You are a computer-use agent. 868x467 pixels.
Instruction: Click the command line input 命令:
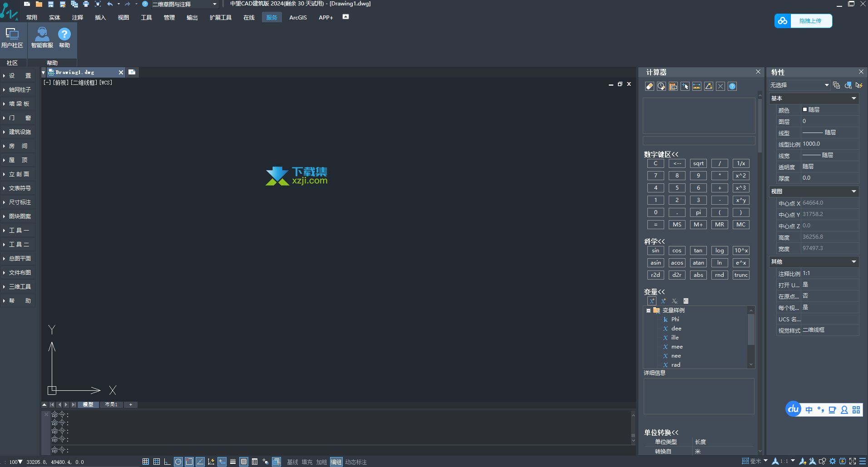coord(340,450)
